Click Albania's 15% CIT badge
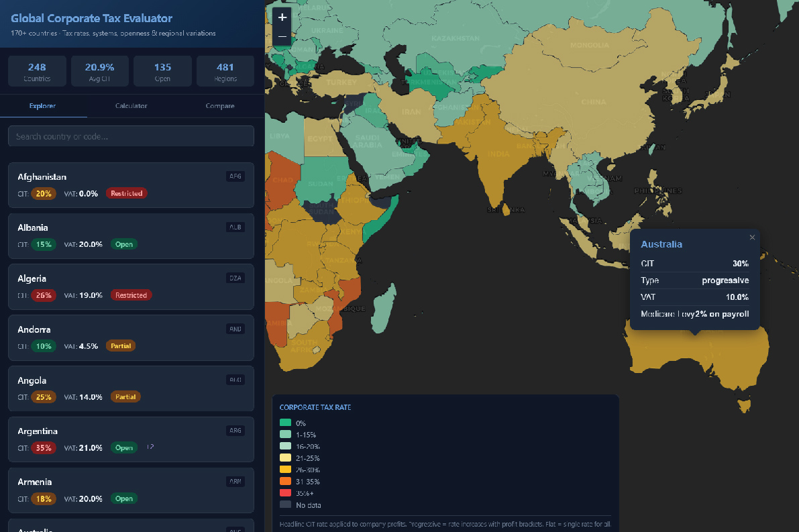Viewport: 799px width, 532px height. (x=44, y=244)
